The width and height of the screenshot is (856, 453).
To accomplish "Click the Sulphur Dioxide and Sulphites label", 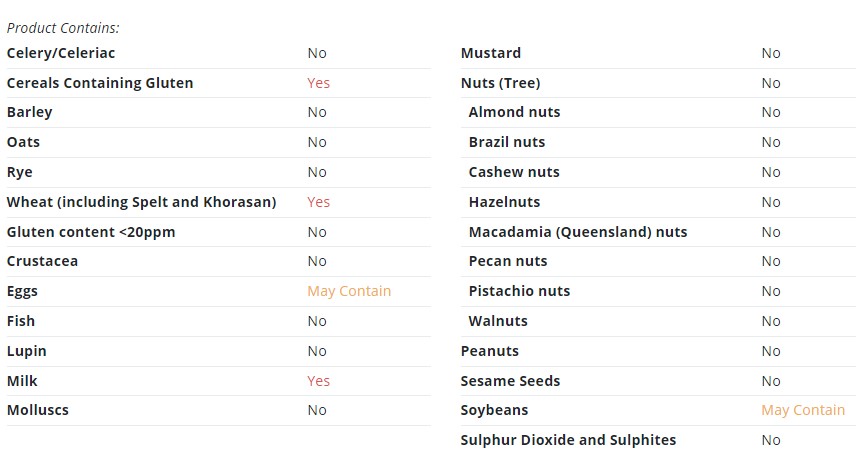I will tap(568, 440).
